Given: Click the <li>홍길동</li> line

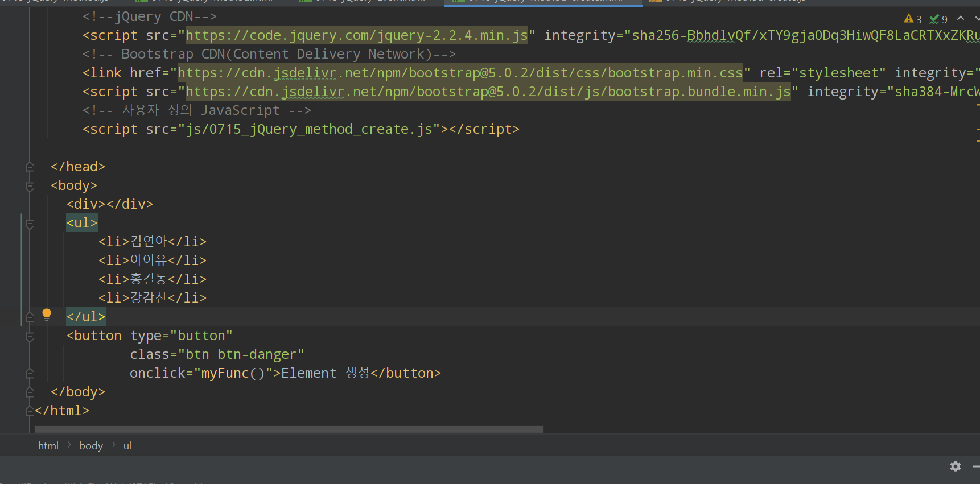Looking at the screenshot, I should 153,279.
